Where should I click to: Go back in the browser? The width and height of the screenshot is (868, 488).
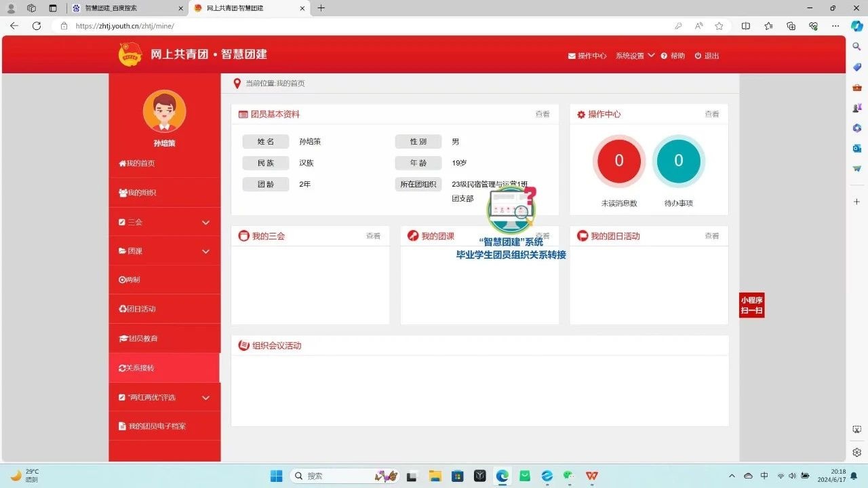pos(14,26)
